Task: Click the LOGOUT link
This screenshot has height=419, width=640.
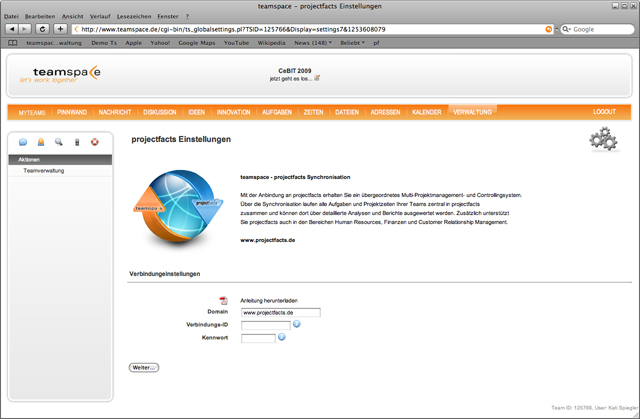Action: pos(604,112)
